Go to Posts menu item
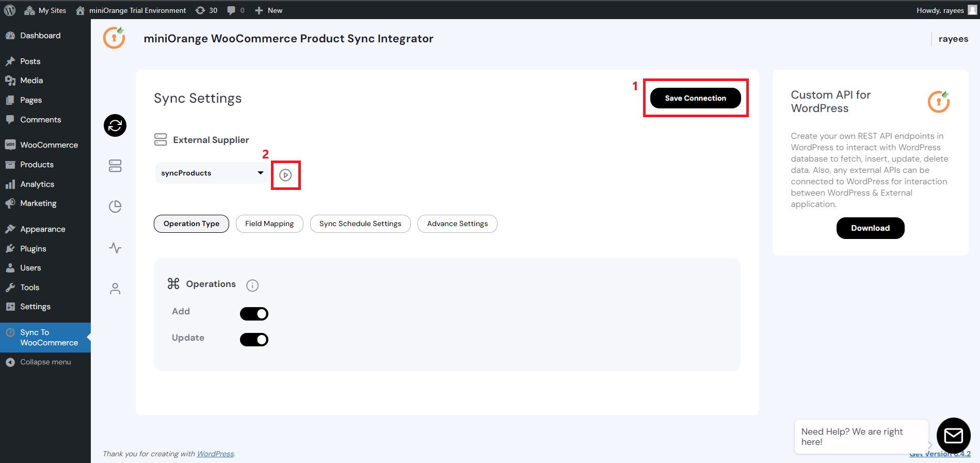This screenshot has width=980, height=463. tap(45, 61)
